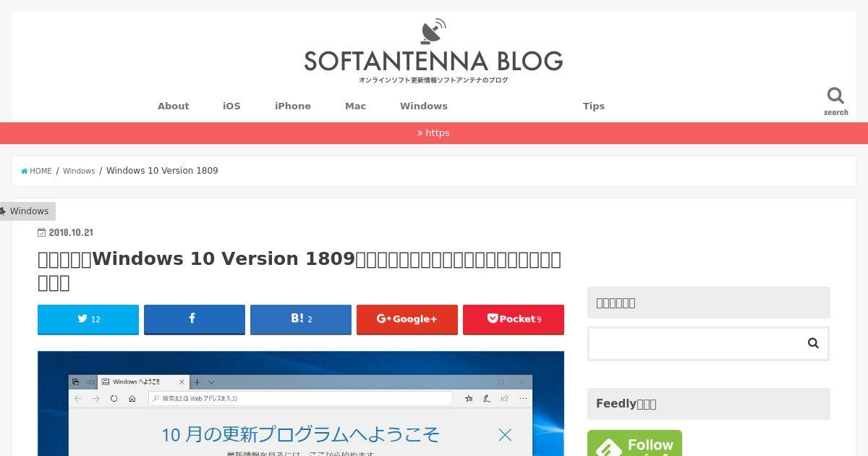Open the iOS menu item

231,106
